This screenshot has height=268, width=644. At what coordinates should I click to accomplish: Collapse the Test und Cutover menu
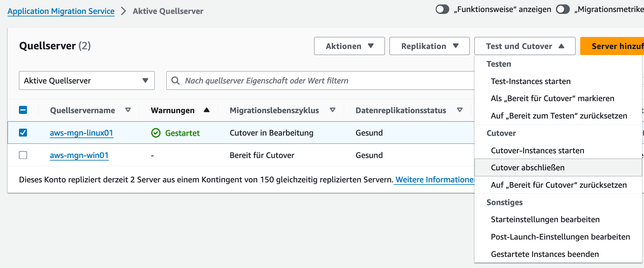525,46
